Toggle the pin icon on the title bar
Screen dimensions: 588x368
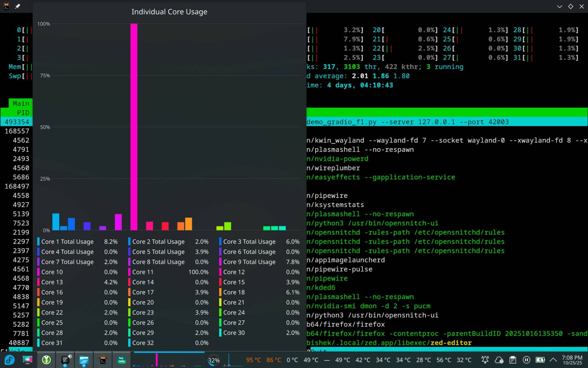pyautogui.click(x=18, y=6)
